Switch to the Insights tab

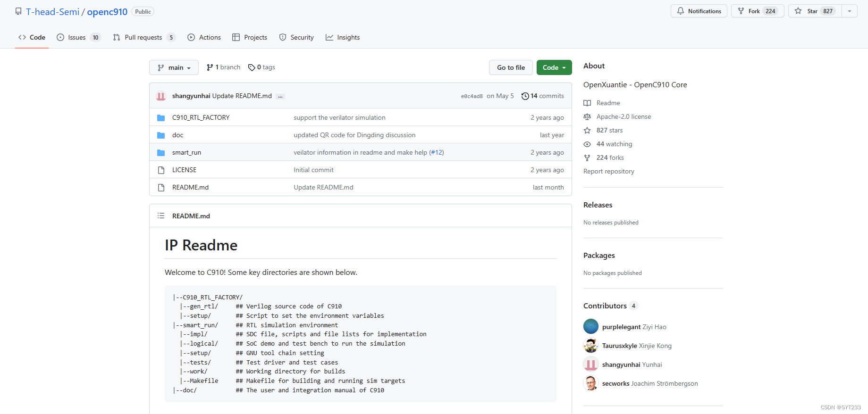pos(343,37)
